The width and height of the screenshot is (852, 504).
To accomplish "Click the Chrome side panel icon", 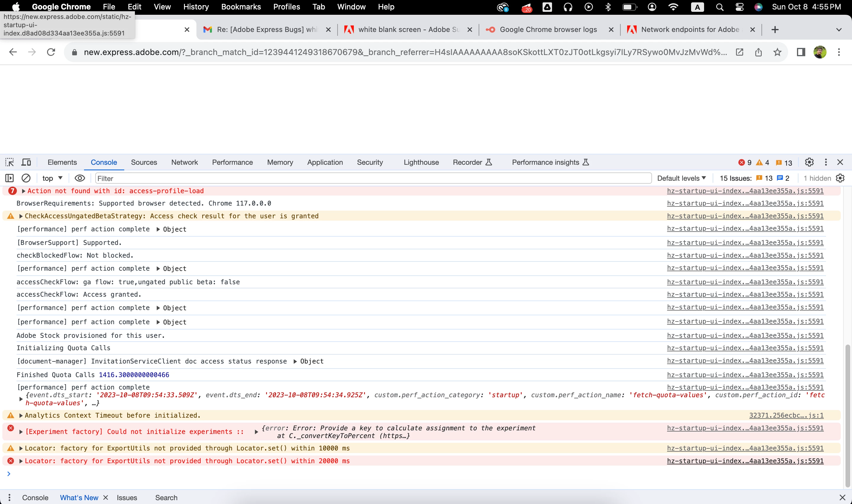I will [801, 52].
